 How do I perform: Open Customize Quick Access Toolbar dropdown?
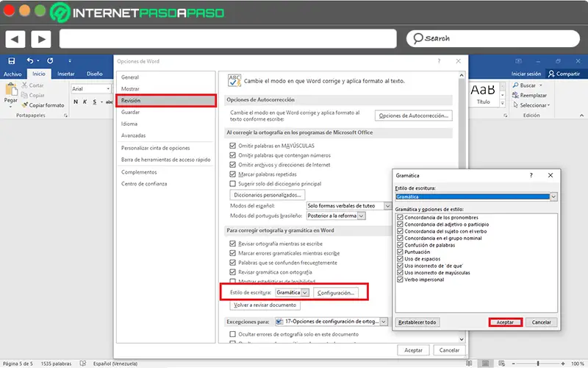point(70,61)
